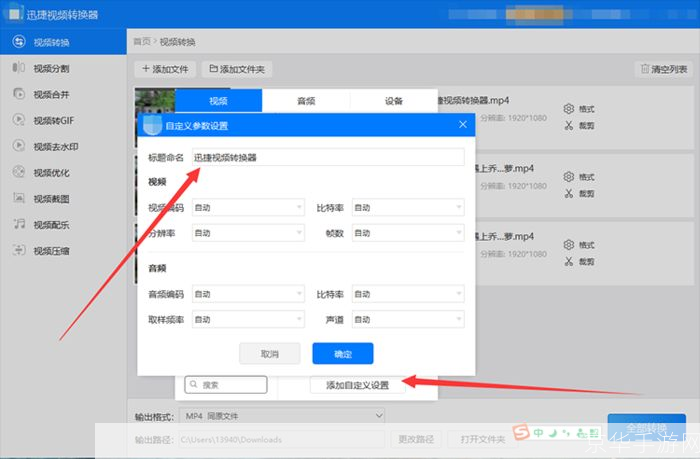
Task: Open 视频压缩 sidebar item
Action: coord(63,250)
